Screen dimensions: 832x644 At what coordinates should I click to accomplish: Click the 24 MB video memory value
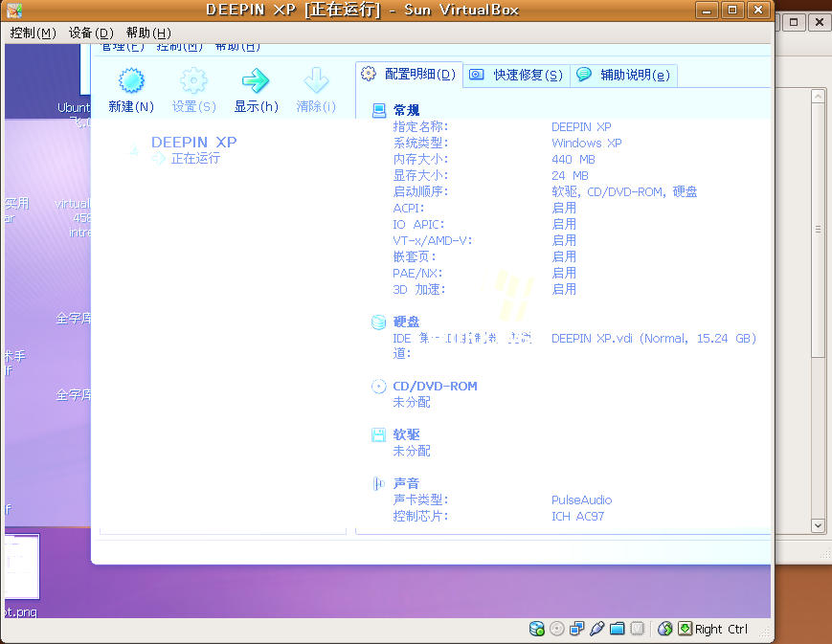(x=570, y=175)
